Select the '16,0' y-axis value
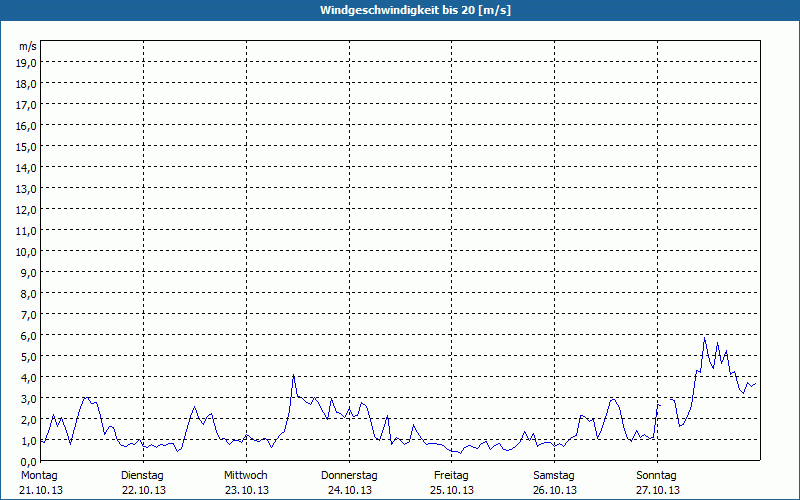This screenshot has width=800, height=500. click(26, 126)
